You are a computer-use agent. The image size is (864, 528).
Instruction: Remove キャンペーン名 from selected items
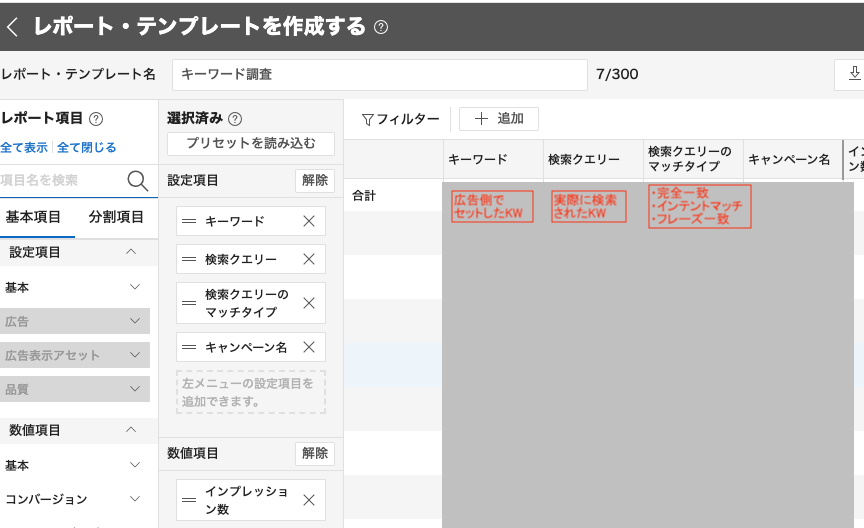point(309,347)
